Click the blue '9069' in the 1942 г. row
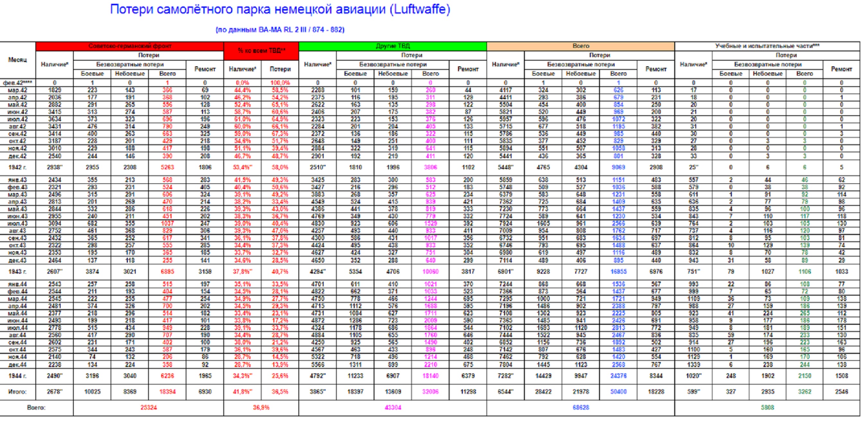This screenshot has width=868, height=428. click(x=618, y=167)
